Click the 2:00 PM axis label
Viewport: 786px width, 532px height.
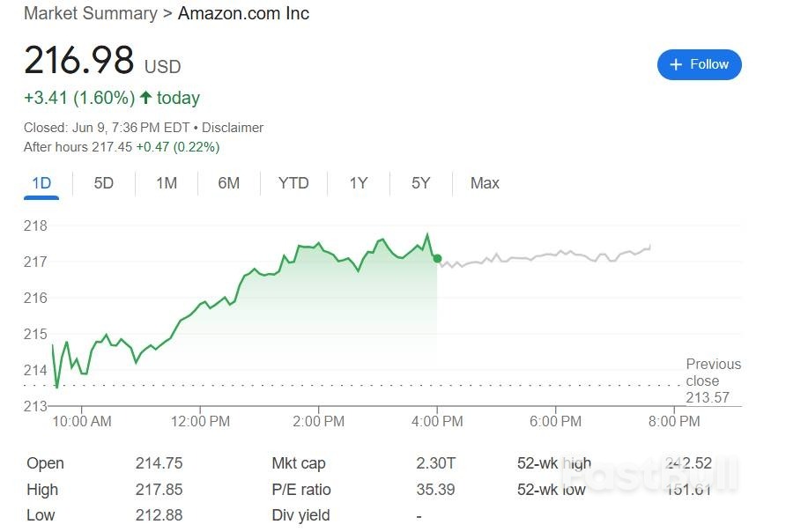(x=318, y=422)
